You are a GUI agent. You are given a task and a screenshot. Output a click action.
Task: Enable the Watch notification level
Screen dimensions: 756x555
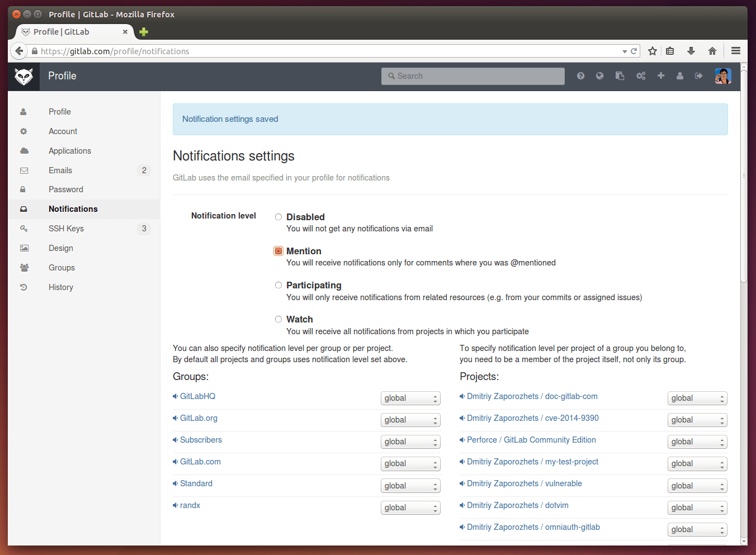(278, 319)
